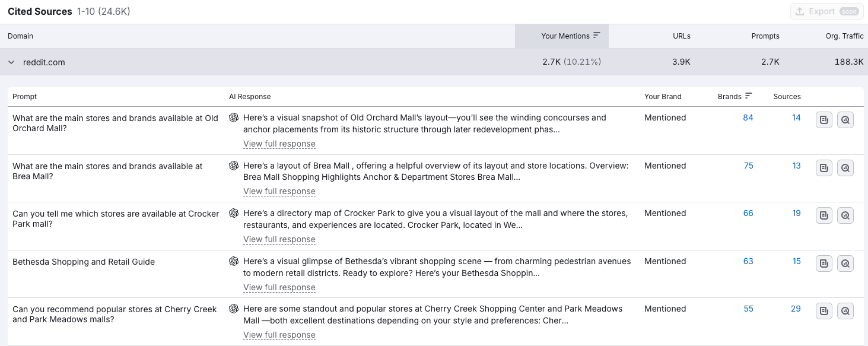Open the 84 brands count link
The image size is (868, 346).
point(748,118)
